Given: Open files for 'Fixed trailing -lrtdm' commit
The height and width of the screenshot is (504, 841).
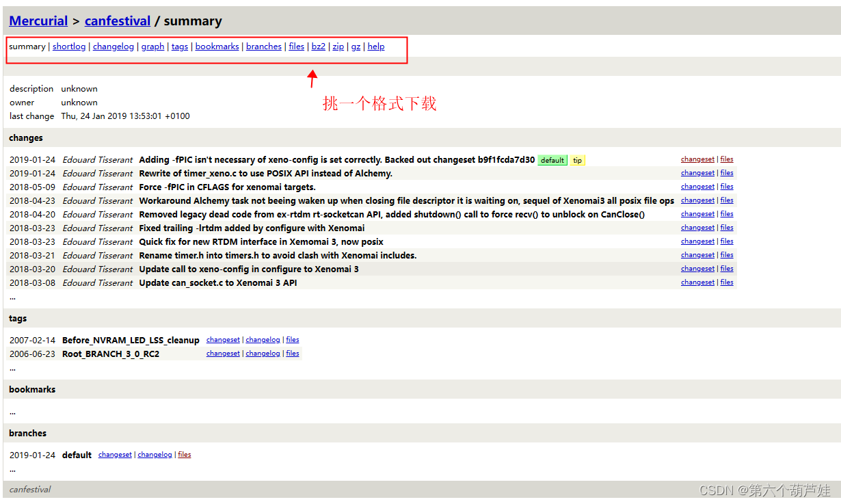Looking at the screenshot, I should tap(727, 228).
